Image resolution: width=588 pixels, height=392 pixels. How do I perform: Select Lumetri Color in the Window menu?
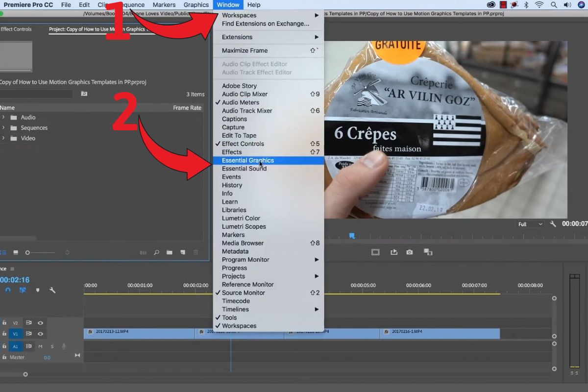pyautogui.click(x=269, y=218)
